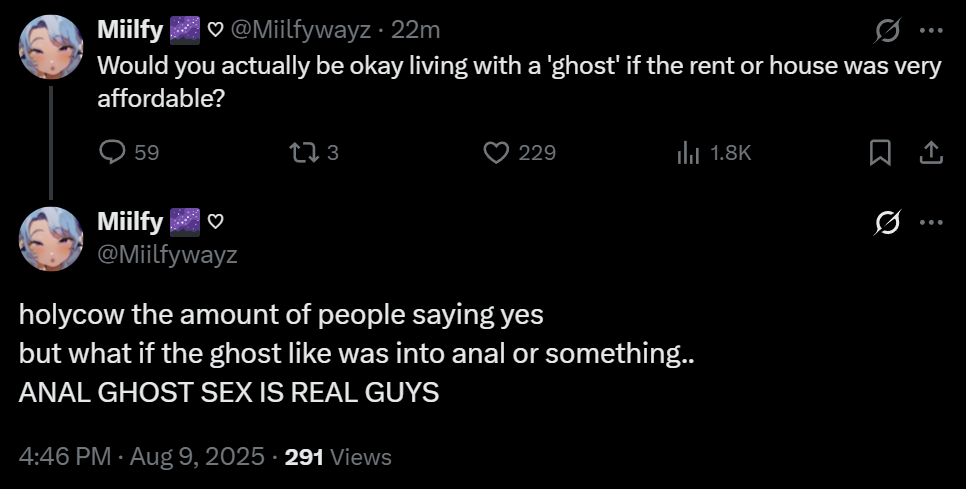Click the heart badge next to second Miilfy name

click(x=215, y=219)
